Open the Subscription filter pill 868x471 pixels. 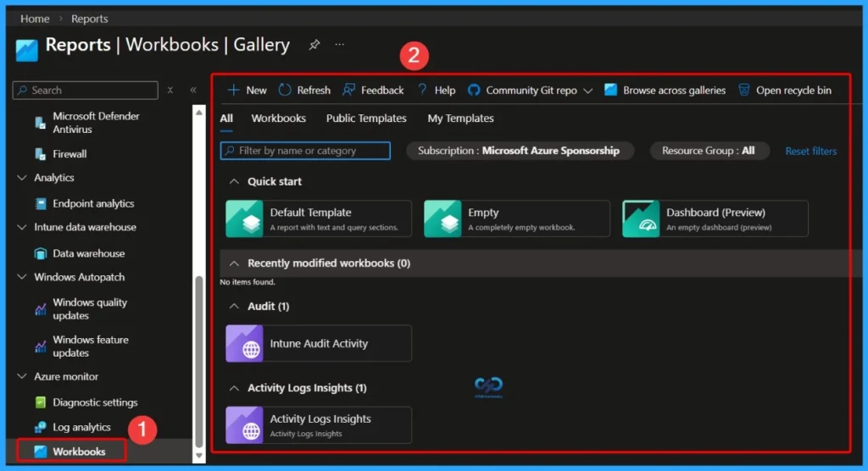(x=520, y=151)
